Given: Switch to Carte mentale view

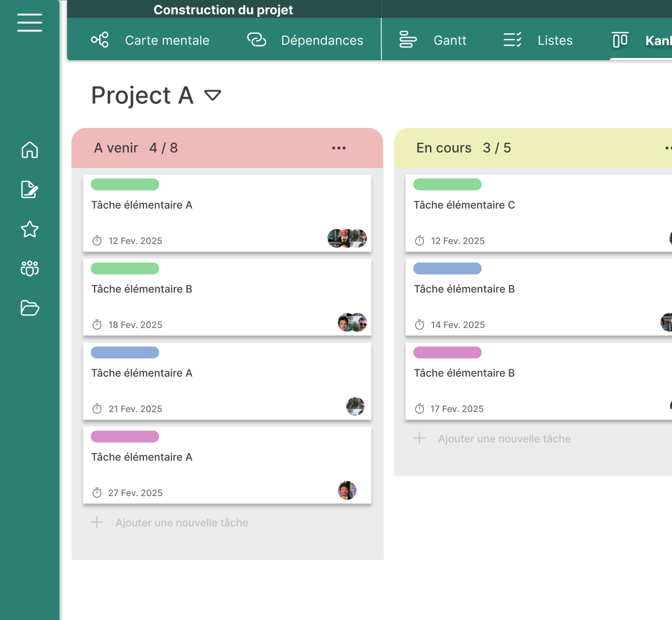Looking at the screenshot, I should [150, 40].
